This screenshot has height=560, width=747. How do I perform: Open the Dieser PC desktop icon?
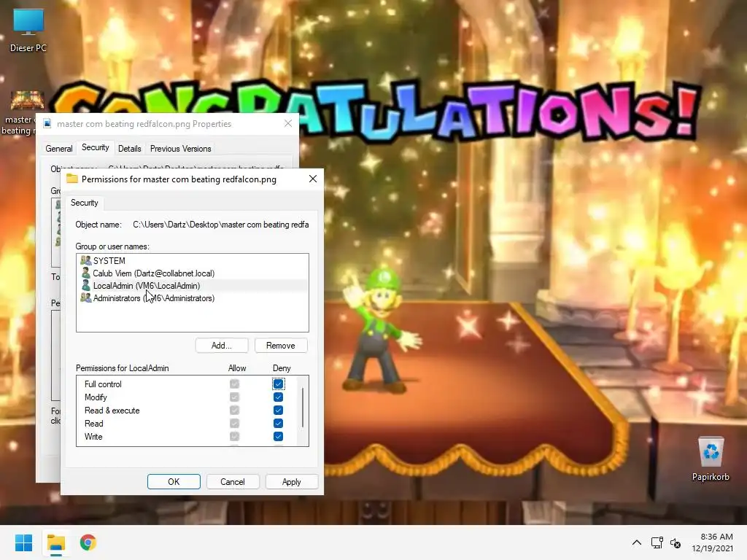point(28,31)
